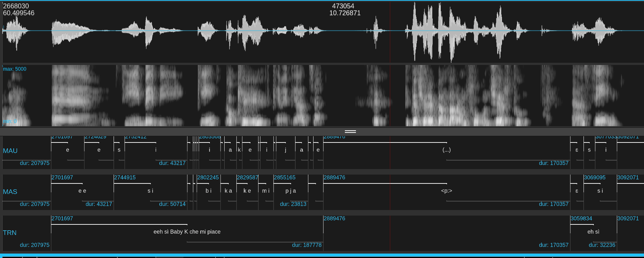
Task: Select 'eeh sì Baby K che mi piace' segment
Action: click(x=187, y=232)
